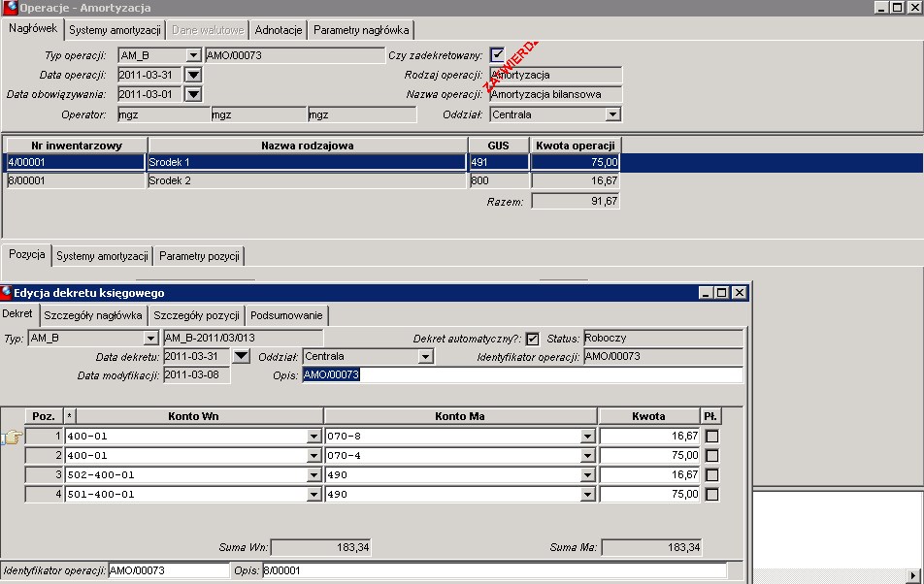Viewport: 924px width, 584px height.
Task: Click the Konto Wn field 502-400-01
Action: (x=186, y=475)
